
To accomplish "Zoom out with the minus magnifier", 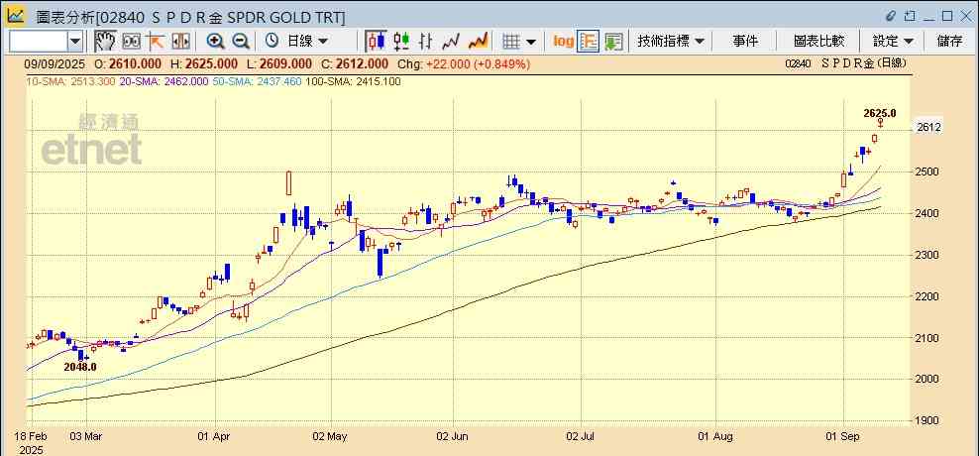I will (x=241, y=42).
